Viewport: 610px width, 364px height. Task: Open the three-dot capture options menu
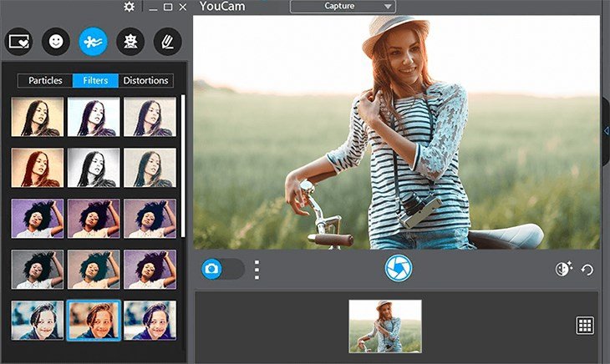click(x=257, y=270)
